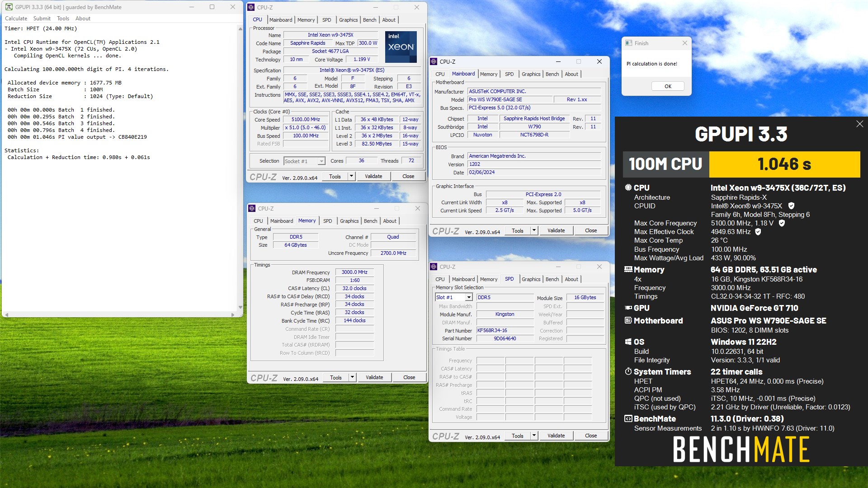This screenshot has width=868, height=488.
Task: Click GPUPI log scrollbar up arrow
Action: (x=240, y=28)
